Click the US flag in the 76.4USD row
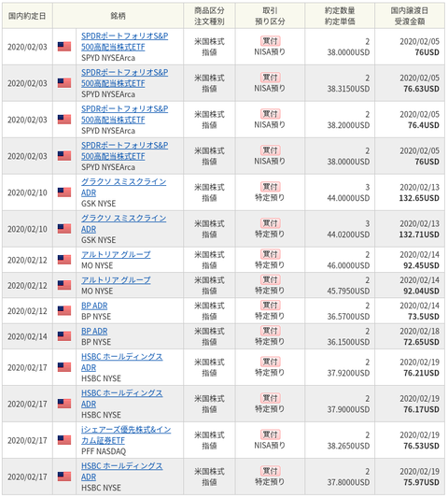This screenshot has width=448, height=498. point(64,120)
